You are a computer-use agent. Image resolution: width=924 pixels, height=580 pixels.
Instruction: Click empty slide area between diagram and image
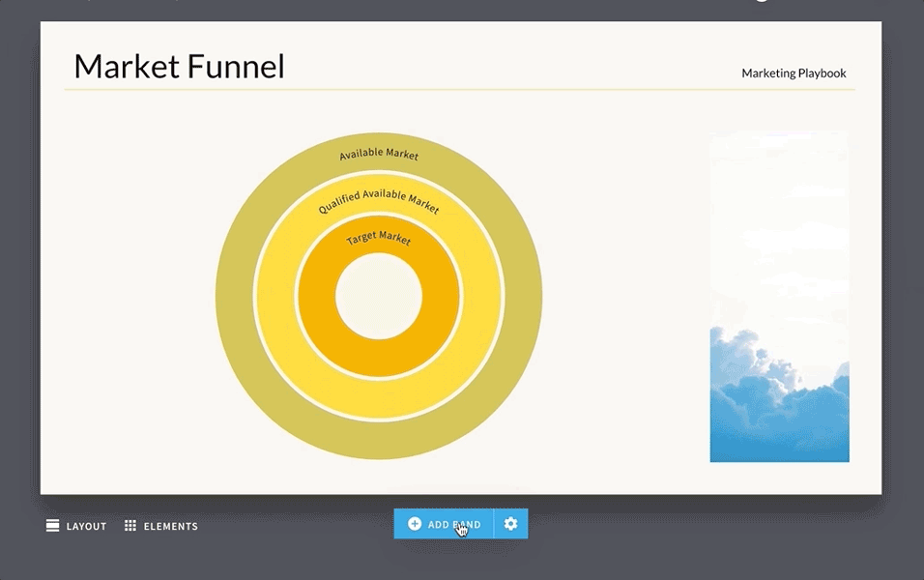623,296
